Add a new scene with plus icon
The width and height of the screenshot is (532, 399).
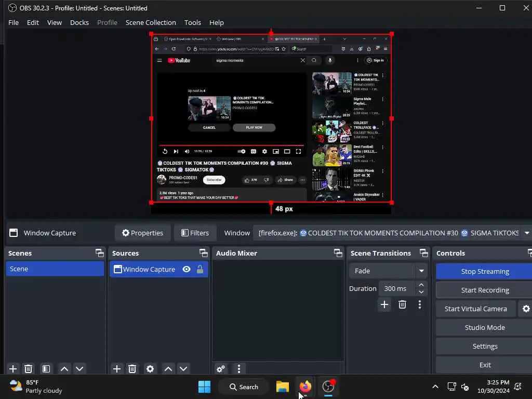click(13, 369)
